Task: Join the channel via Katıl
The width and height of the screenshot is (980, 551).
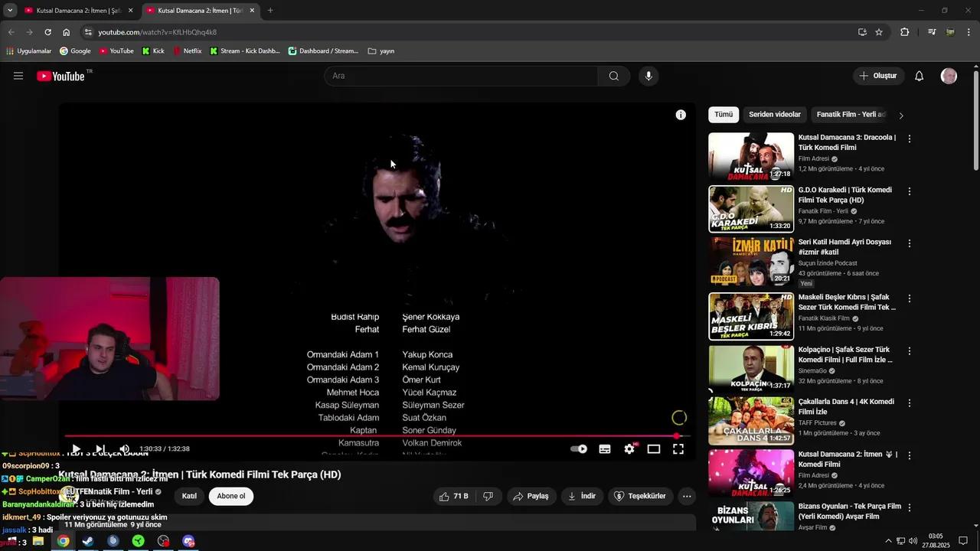Action: tap(189, 496)
